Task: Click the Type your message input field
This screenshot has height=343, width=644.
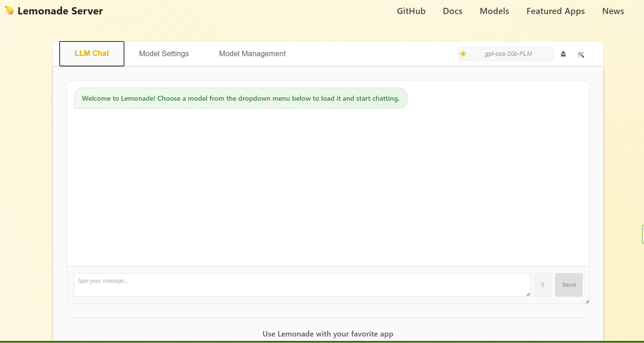Action: [302, 284]
